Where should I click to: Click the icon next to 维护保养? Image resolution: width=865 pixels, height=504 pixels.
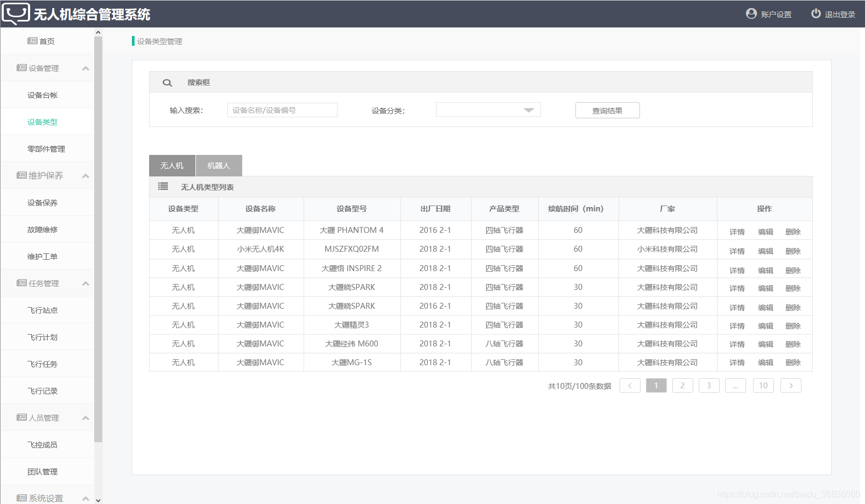22,175
